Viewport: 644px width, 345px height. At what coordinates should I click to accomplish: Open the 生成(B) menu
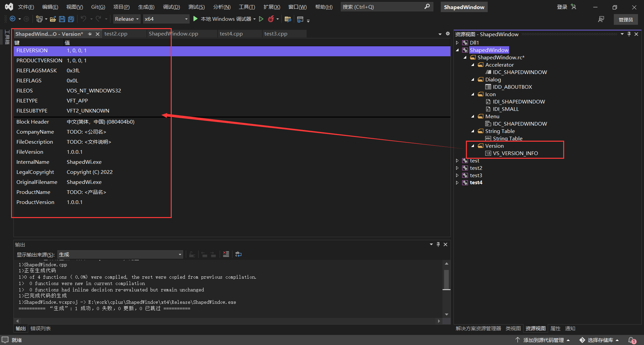[x=146, y=7]
